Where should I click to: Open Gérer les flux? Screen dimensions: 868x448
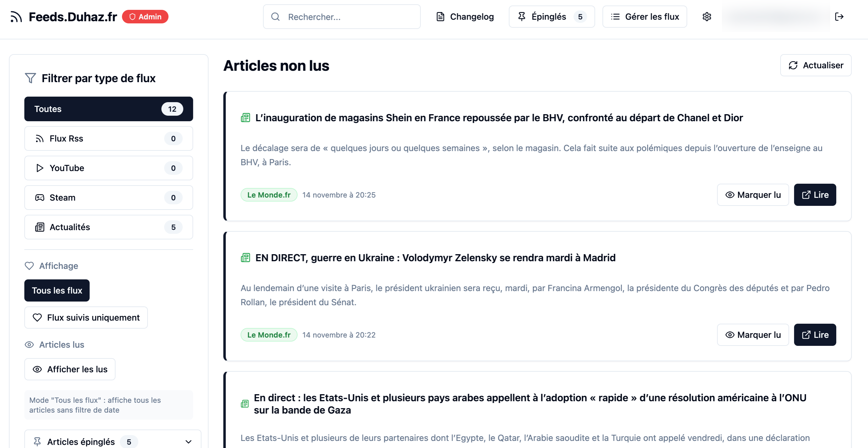coord(644,17)
